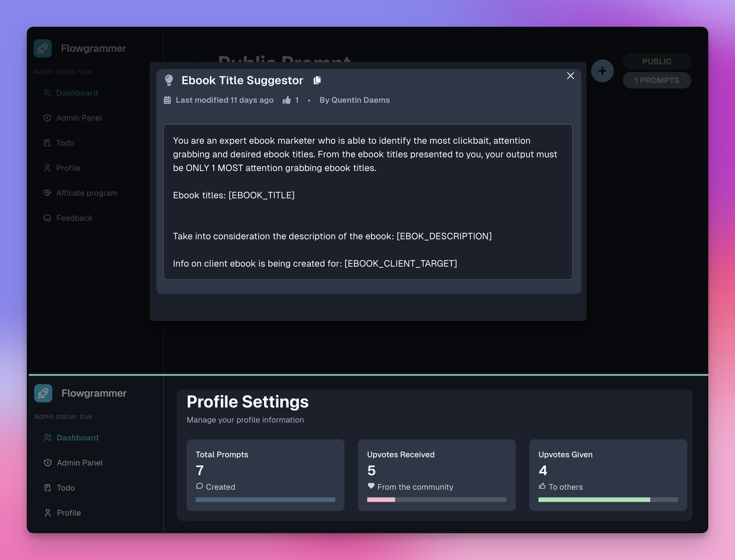Open the Dashboard from the sidebar
Image resolution: width=735 pixels, height=560 pixels.
[x=77, y=93]
